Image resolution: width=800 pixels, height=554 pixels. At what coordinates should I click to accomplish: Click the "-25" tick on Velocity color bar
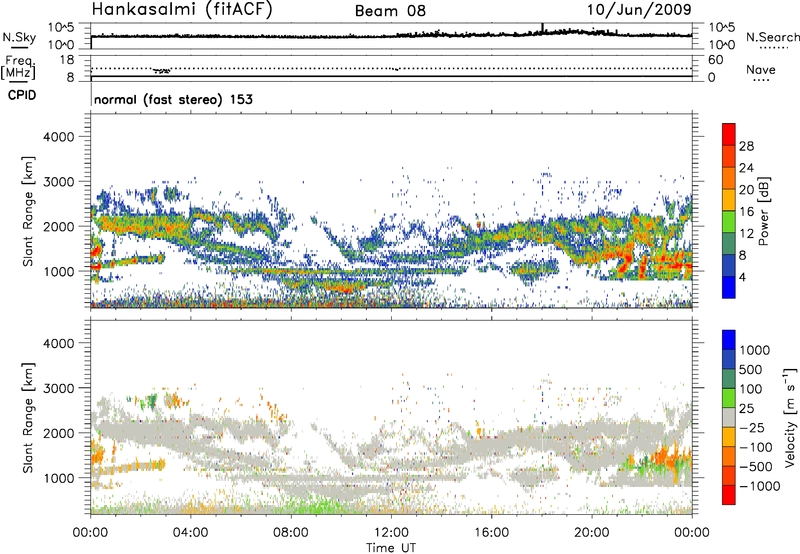click(x=752, y=427)
